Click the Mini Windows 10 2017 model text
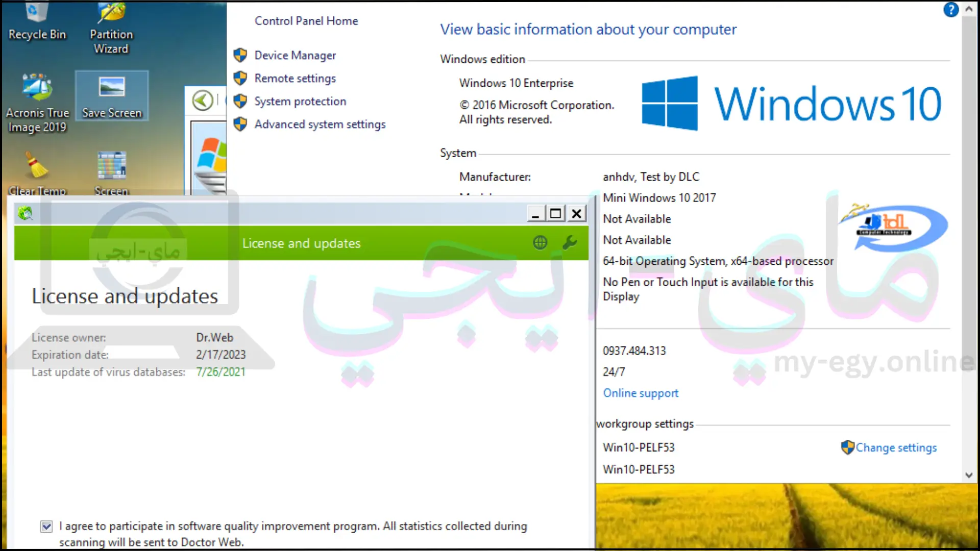 (659, 197)
